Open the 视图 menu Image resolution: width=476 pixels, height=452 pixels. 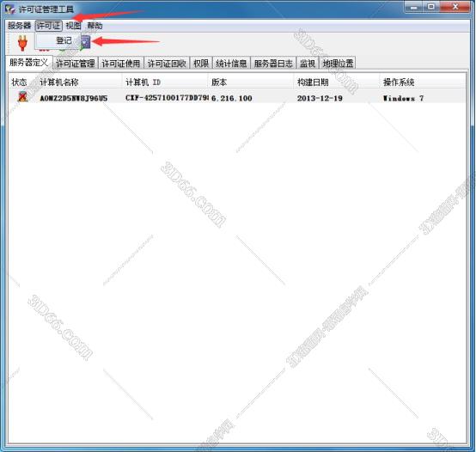pyautogui.click(x=73, y=26)
